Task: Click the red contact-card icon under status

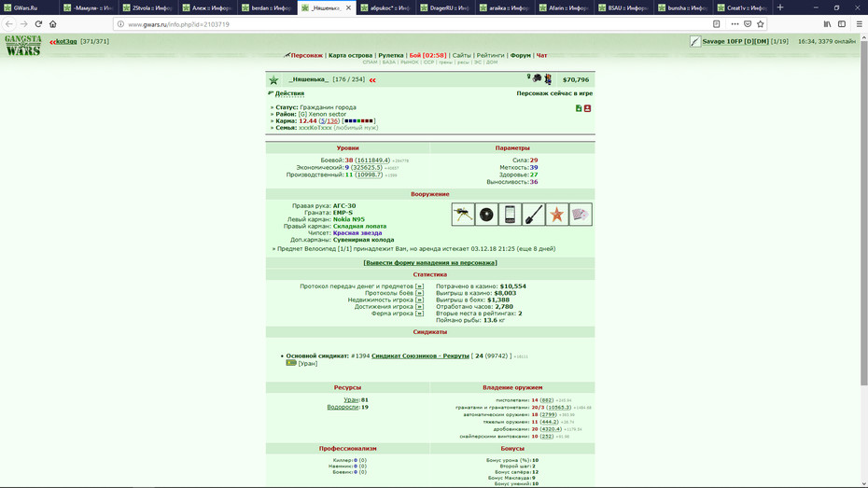Action: pyautogui.click(x=587, y=108)
